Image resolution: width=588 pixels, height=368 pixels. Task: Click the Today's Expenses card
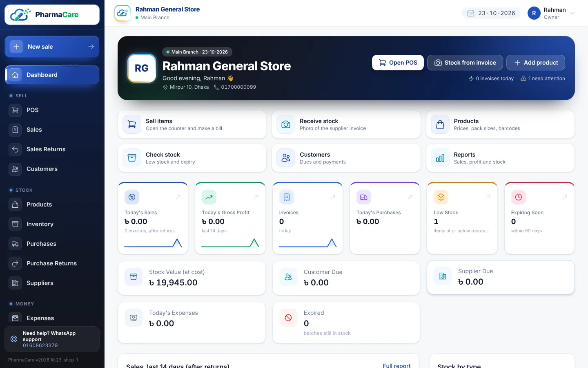coord(192,323)
